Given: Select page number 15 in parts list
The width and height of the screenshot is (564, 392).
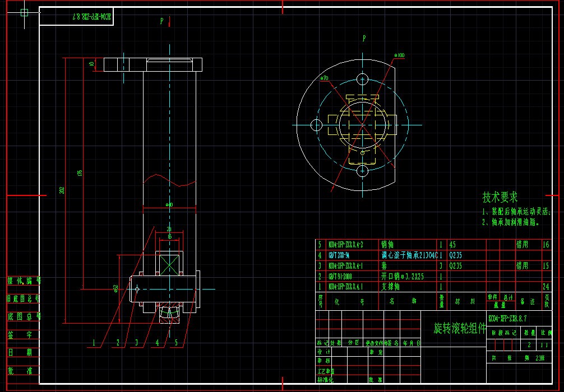Looking at the screenshot, I should (546, 266).
